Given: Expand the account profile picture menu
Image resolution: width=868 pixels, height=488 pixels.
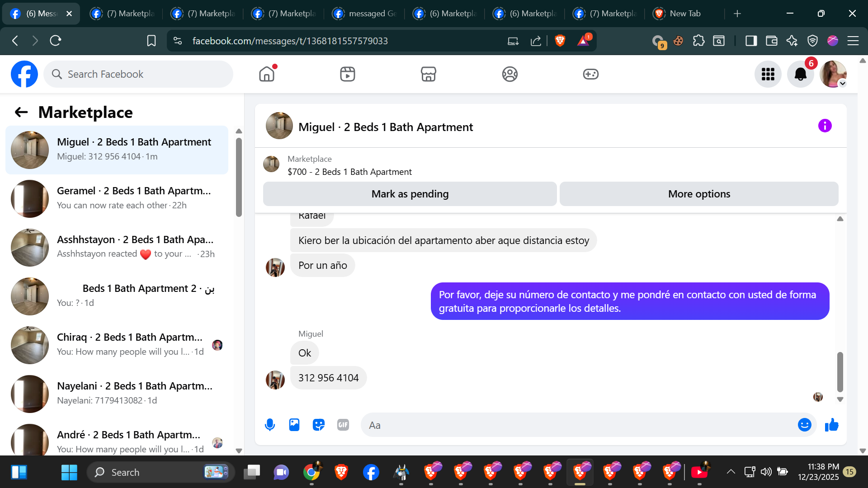Looking at the screenshot, I should coord(833,74).
